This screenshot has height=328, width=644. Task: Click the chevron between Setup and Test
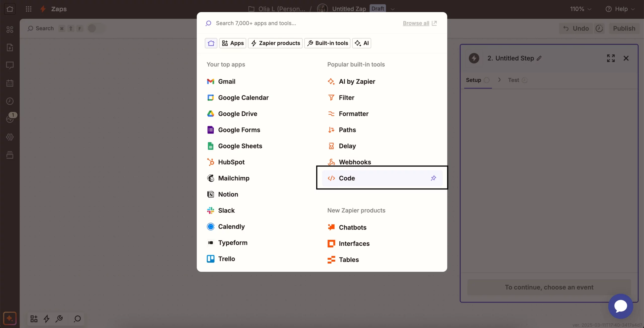pyautogui.click(x=499, y=80)
